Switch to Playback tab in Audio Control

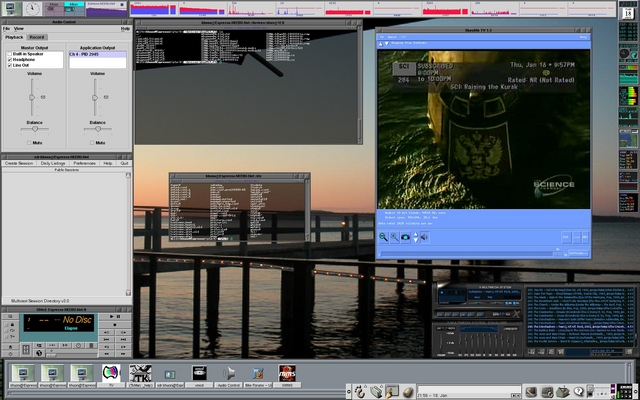14,37
